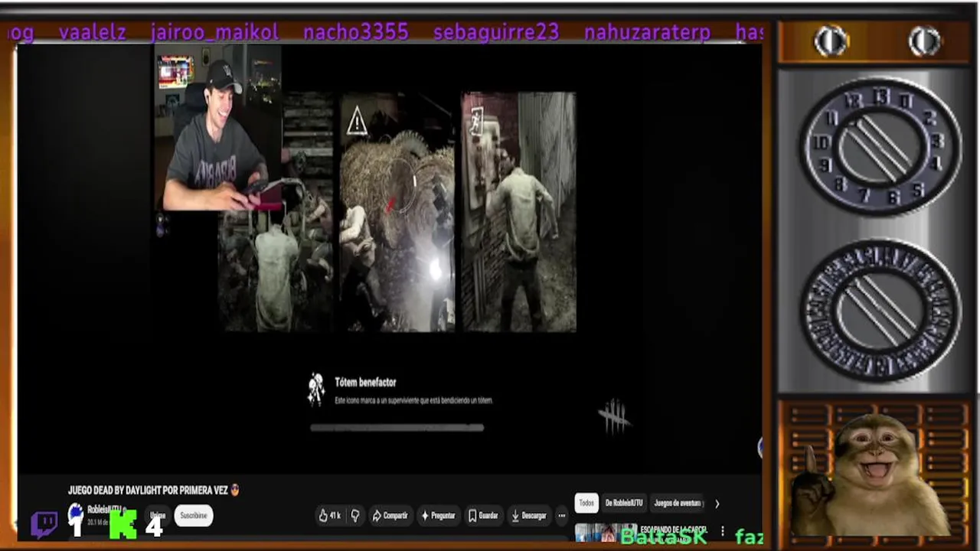Click the Tótem benefactor tip icon
980x551 pixels.
[x=315, y=389]
